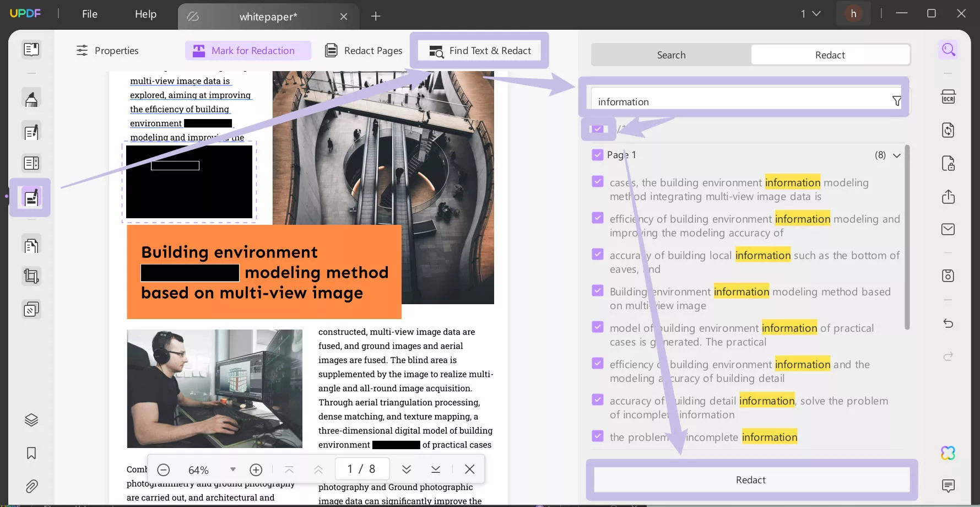Open Protect PDF lock icon
Viewport: 980px width, 507px height.
pos(948,164)
